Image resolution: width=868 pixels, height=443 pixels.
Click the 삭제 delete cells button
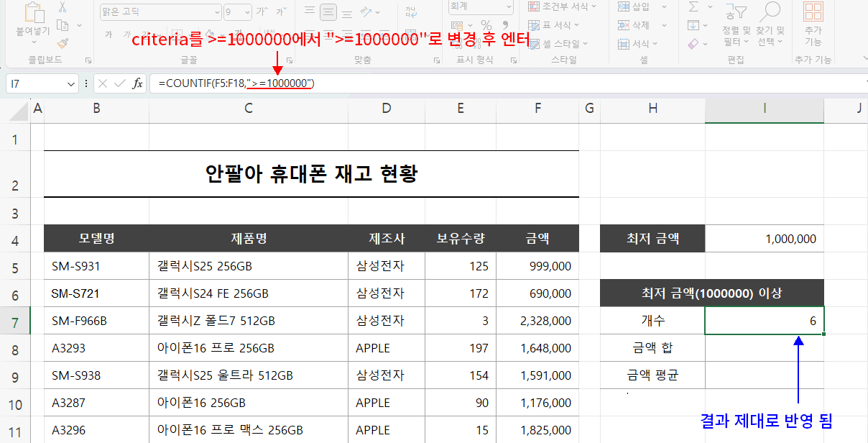pos(633,25)
